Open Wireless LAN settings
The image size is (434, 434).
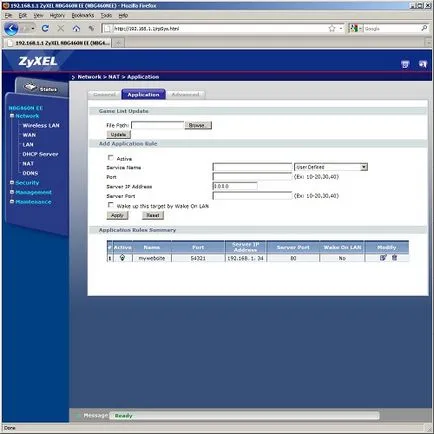41,125
